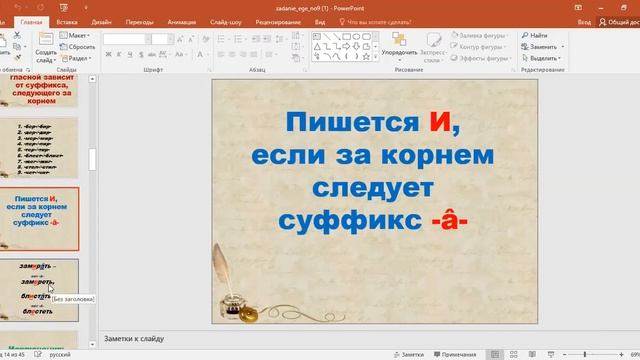The width and height of the screenshot is (640, 360).
Task: Increase font size with the larger A icon
Action: point(180,39)
